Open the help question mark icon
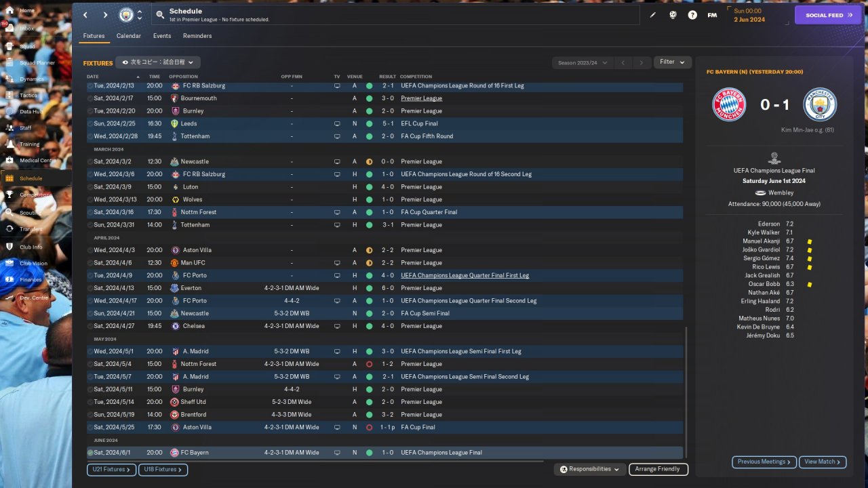Screen dimensions: 868x488 692,15
